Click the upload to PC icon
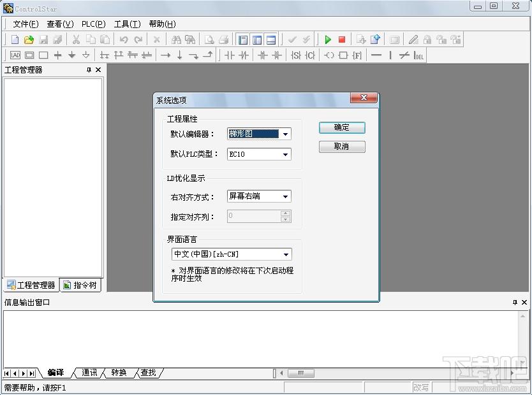Screen dimensions: 532x395 click(x=374, y=39)
